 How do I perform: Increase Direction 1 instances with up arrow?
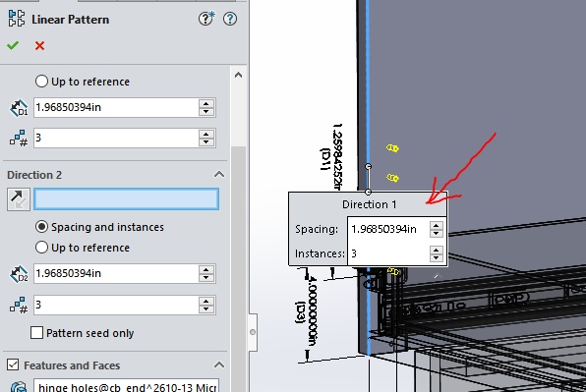pyautogui.click(x=206, y=134)
